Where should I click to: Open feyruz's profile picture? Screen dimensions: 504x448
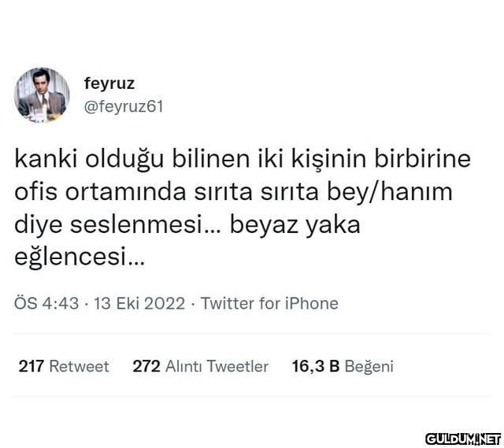click(x=42, y=95)
